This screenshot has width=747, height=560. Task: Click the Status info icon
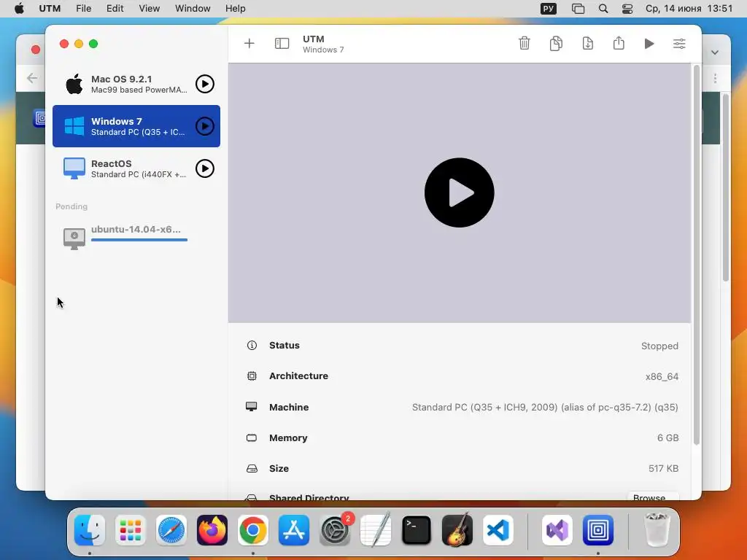[252, 345]
